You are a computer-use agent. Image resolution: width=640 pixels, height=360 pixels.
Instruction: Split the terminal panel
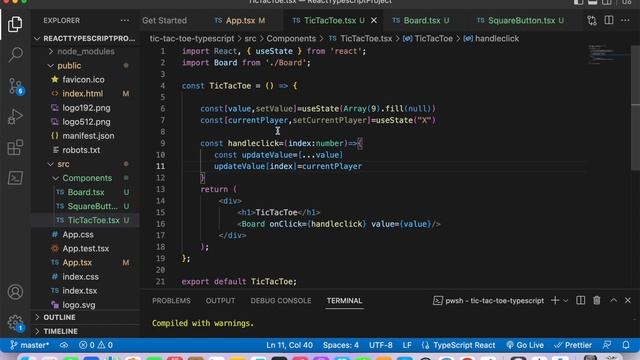580,300
